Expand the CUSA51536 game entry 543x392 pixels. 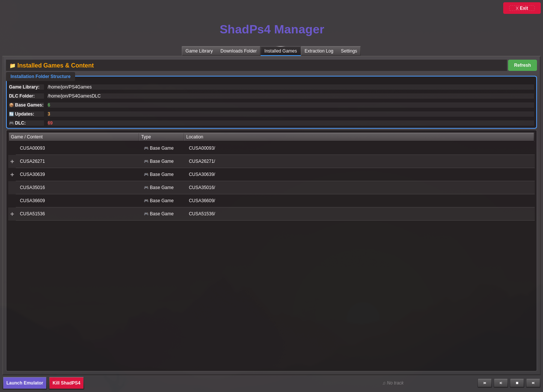(12, 214)
